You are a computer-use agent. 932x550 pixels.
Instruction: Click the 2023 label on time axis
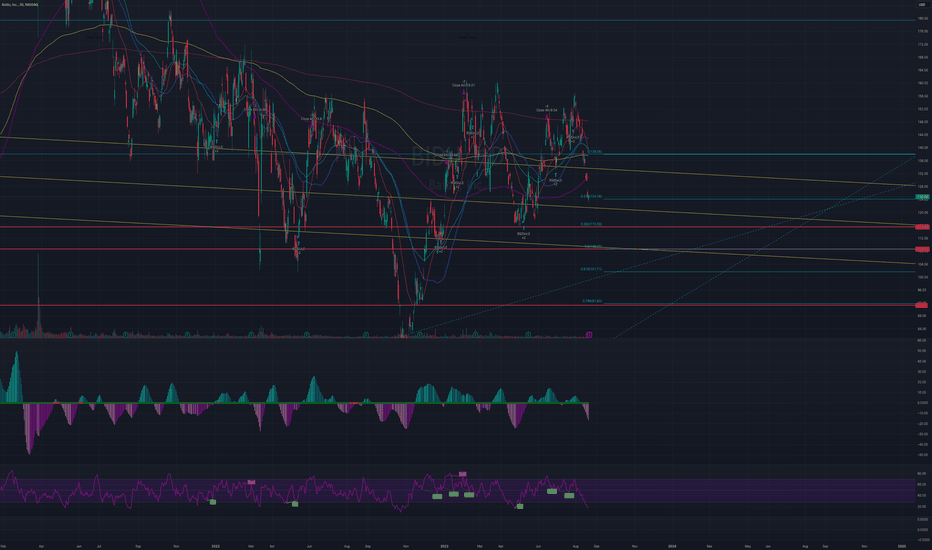[x=444, y=546]
